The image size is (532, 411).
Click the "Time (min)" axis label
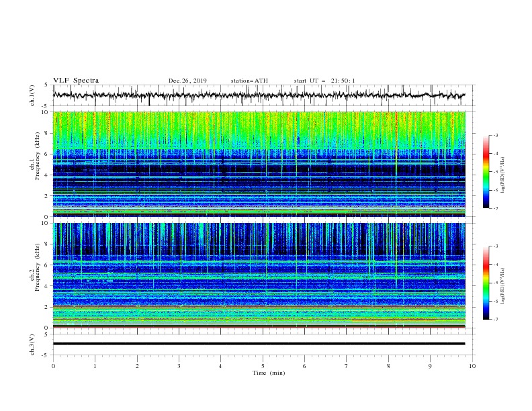point(269,373)
